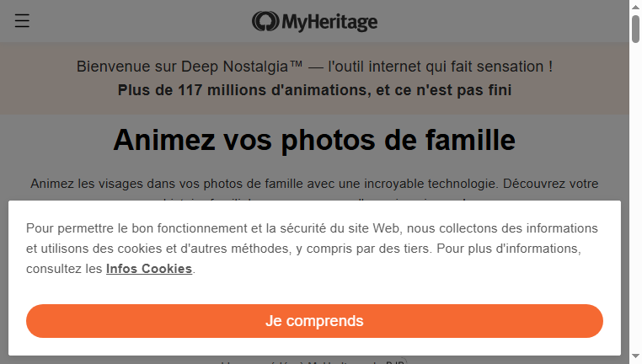Open the Infos Cookies link
Viewport: 642px width, 364px height.
149,269
